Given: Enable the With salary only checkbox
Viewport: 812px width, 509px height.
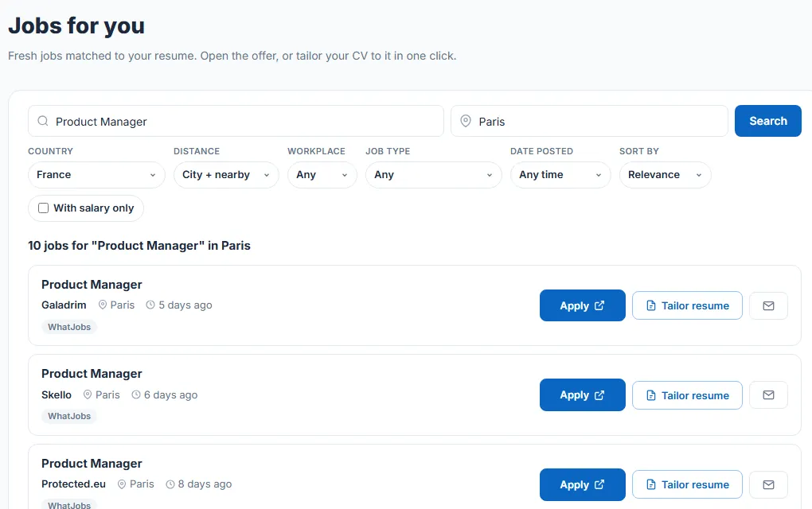Looking at the screenshot, I should (44, 208).
